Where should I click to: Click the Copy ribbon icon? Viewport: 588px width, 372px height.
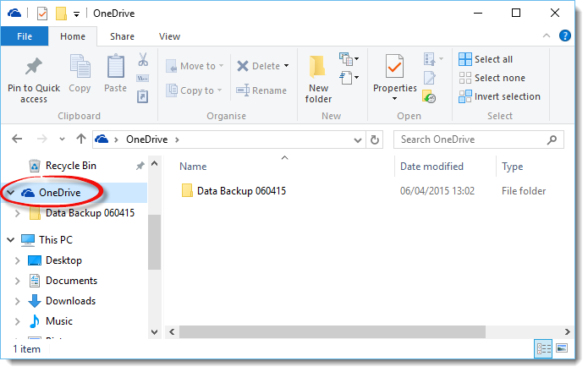pyautogui.click(x=80, y=66)
